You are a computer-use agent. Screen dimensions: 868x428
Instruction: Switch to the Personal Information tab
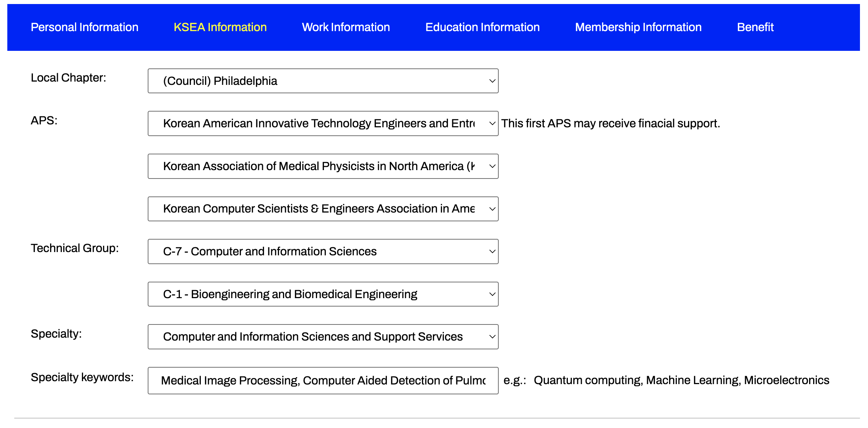coord(84,27)
